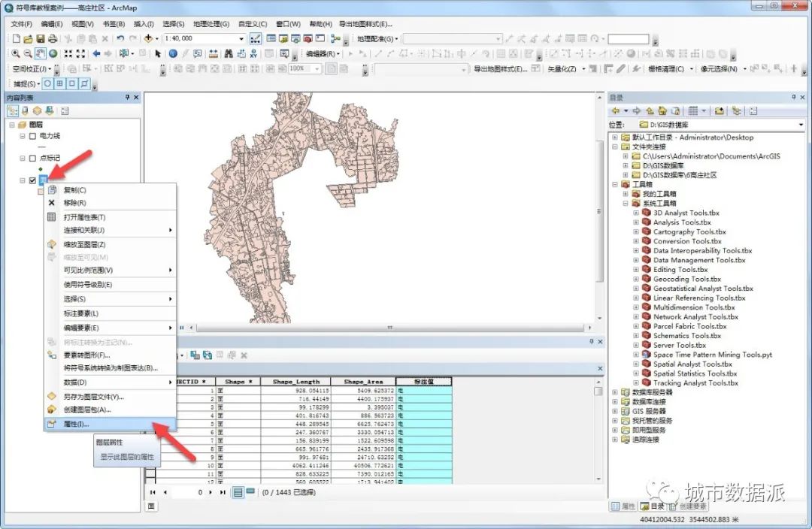Uncheck the visible polygon layer checkbox
This screenshot has width=812, height=529.
[x=32, y=180]
